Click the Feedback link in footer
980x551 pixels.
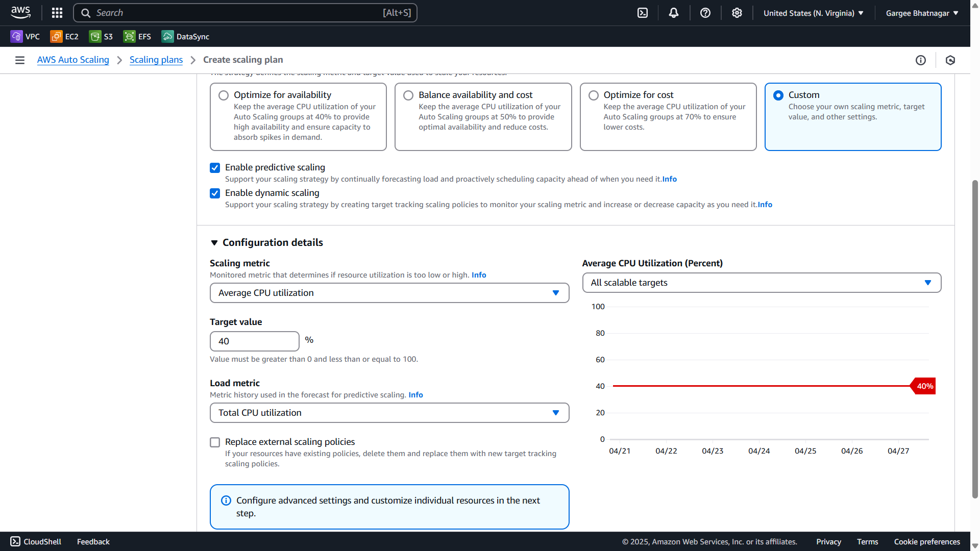[93, 542]
